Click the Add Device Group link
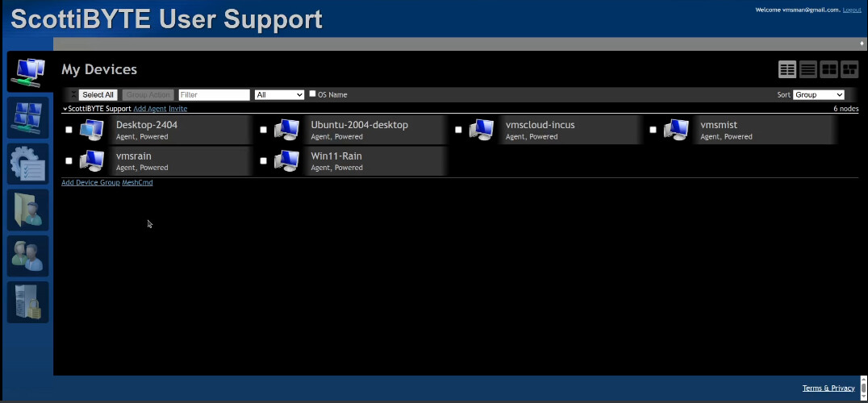 coord(90,183)
